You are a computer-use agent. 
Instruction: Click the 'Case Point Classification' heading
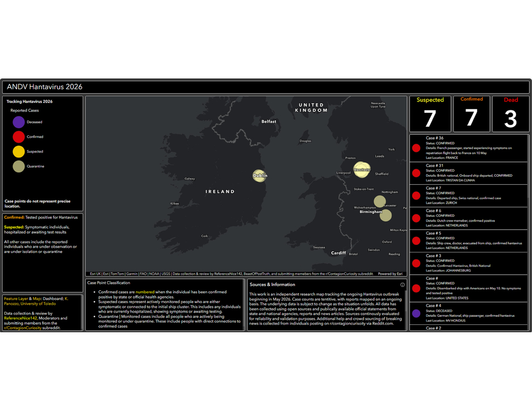[109, 283]
